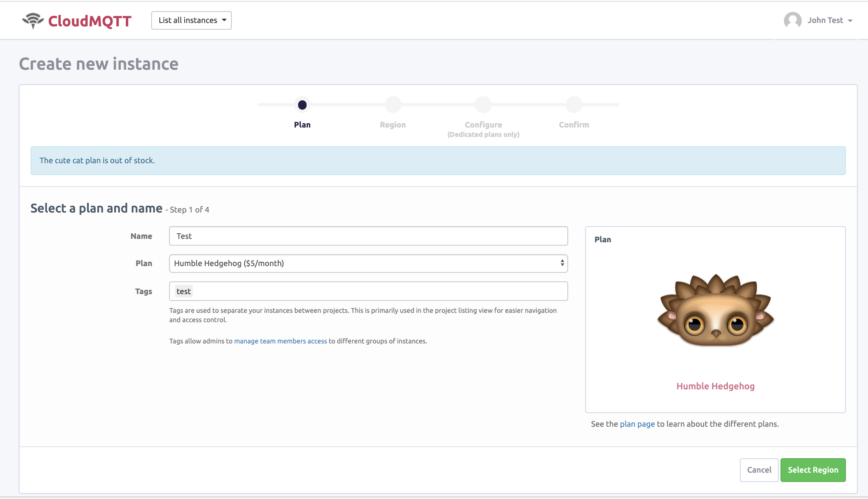868x499 pixels.
Task: Go to the Configure wizard step
Action: coord(483,125)
